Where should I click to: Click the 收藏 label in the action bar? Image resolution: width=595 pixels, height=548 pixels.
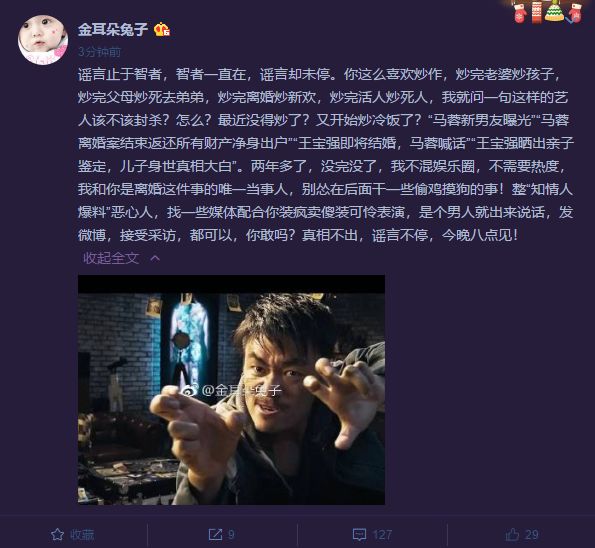tap(82, 535)
